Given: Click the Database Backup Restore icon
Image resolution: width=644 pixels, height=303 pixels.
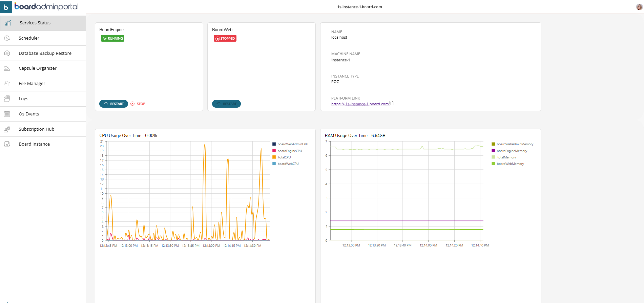Looking at the screenshot, I should click(x=7, y=53).
